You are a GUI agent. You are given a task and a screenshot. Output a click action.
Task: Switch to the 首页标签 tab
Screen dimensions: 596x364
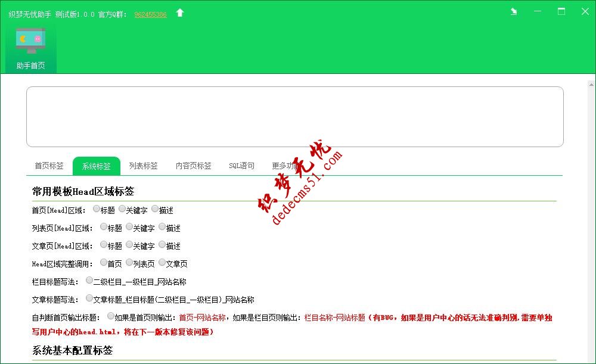[x=48, y=166]
